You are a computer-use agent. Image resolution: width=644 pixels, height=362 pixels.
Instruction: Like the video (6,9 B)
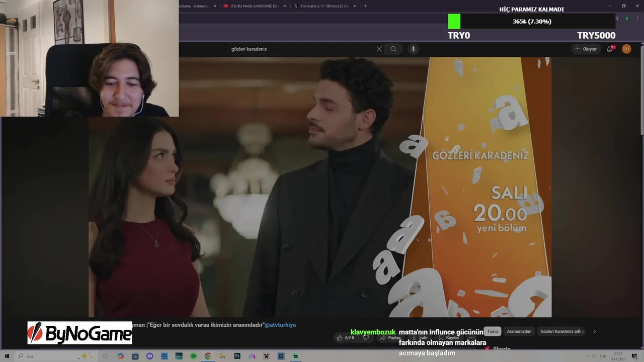[346, 338]
